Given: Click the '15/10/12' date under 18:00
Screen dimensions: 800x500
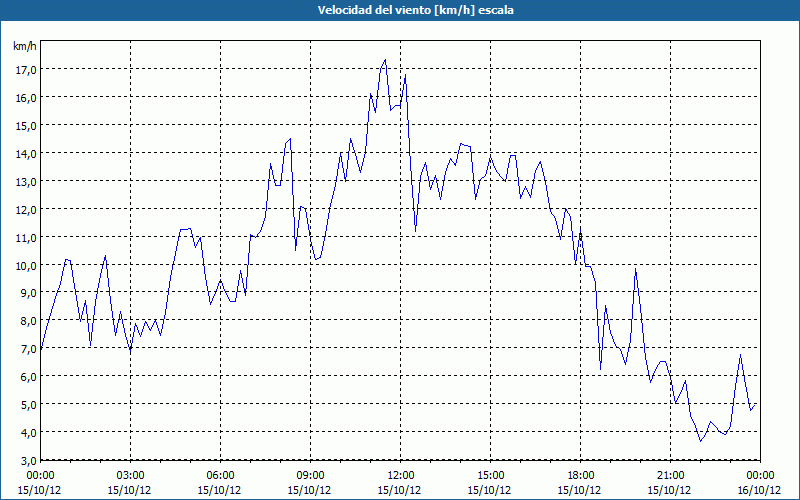Looking at the screenshot, I should pos(580,490).
